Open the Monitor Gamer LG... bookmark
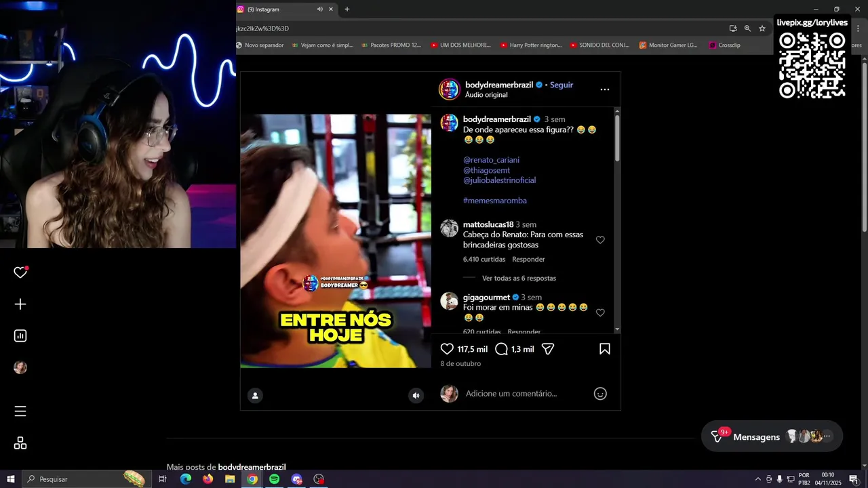868x488 pixels. (x=669, y=45)
